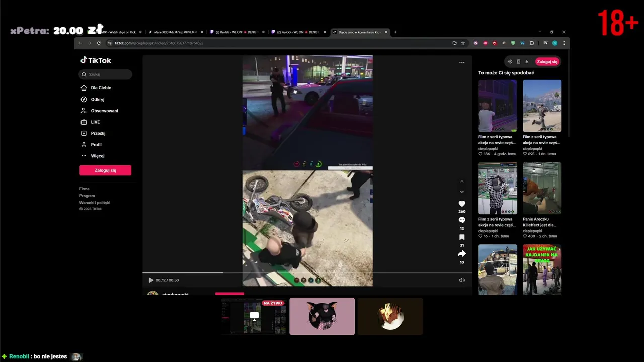
Task: Click cieplepupki name under first recommended video
Action: [488, 149]
